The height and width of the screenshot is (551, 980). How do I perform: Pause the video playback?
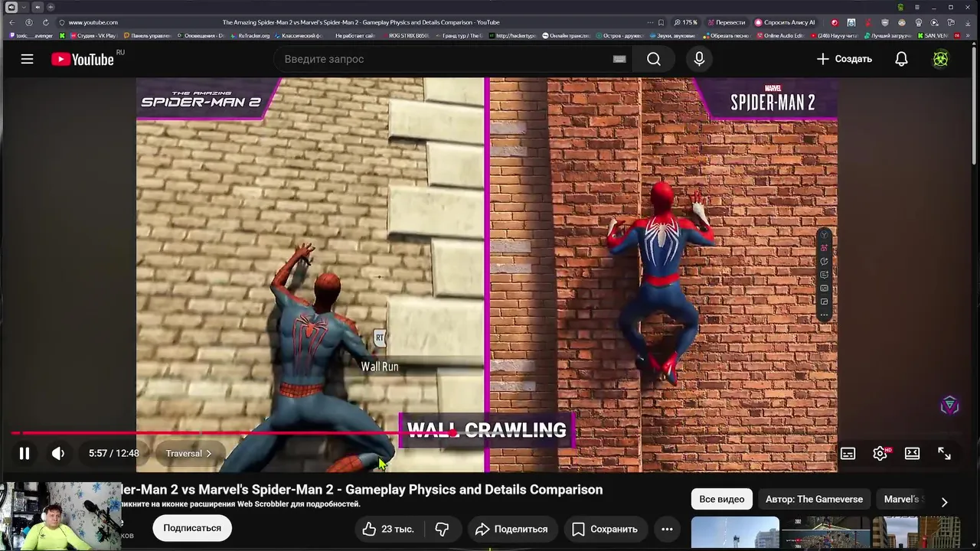pos(24,453)
